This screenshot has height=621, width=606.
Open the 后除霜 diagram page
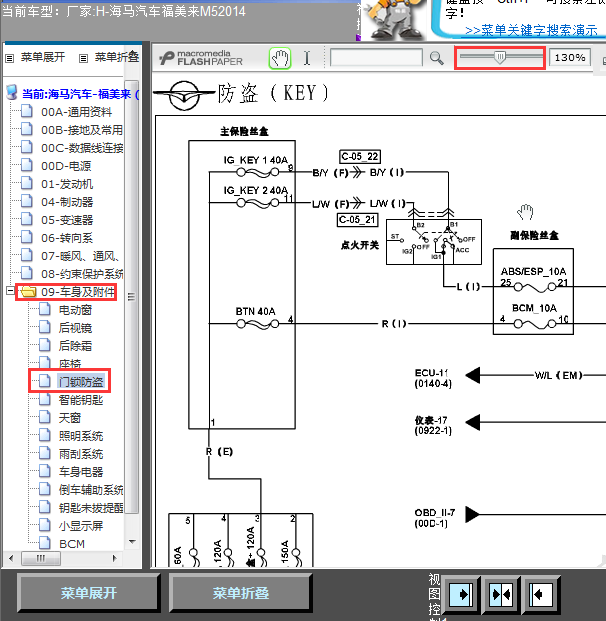pyautogui.click(x=75, y=346)
